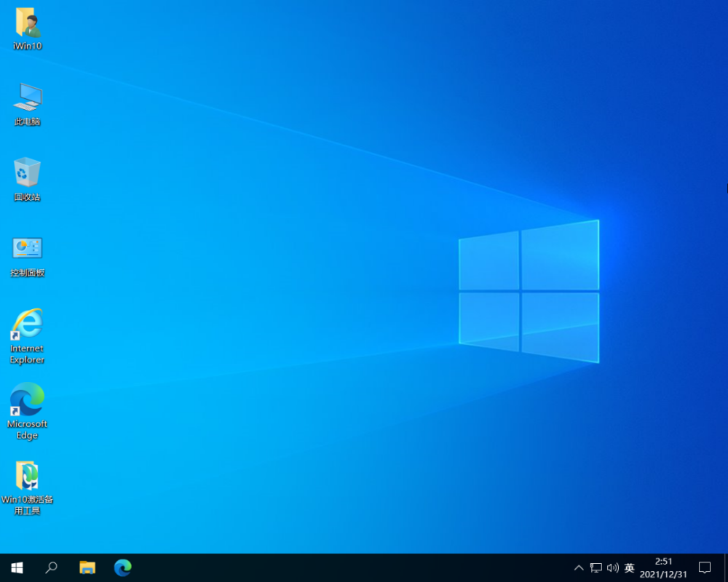Launch Microsoft Edge from the taskbar

pyautogui.click(x=123, y=567)
